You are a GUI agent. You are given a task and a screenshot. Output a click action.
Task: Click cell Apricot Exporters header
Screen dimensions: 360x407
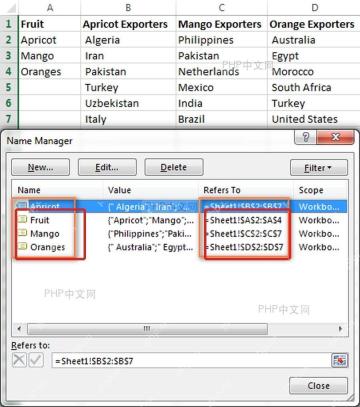tap(128, 24)
